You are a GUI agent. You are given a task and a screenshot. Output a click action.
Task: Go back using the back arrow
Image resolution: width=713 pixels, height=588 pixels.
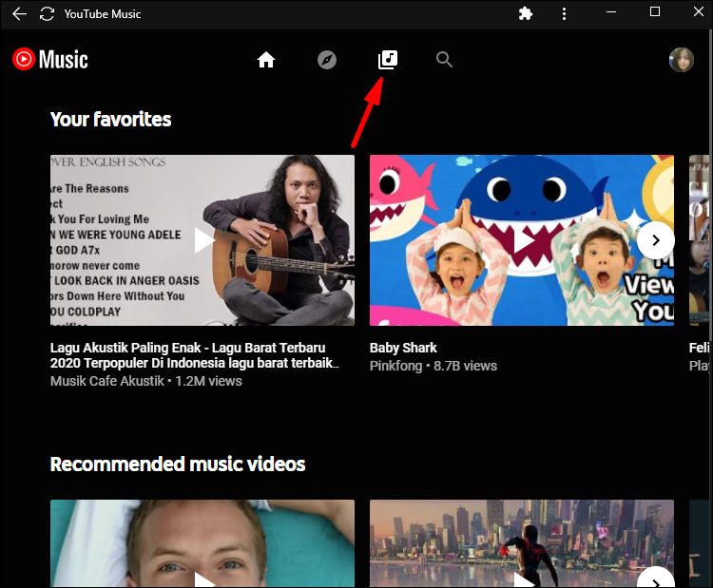pyautogui.click(x=19, y=13)
